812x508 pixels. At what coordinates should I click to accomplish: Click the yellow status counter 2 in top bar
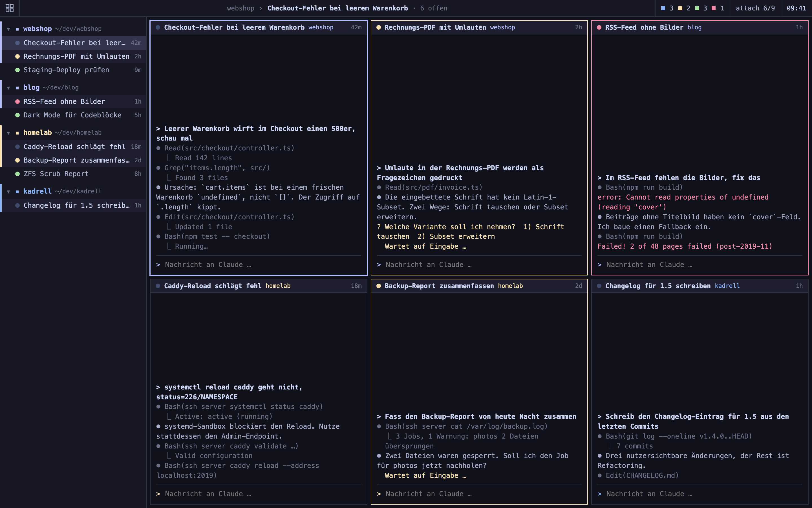click(684, 8)
